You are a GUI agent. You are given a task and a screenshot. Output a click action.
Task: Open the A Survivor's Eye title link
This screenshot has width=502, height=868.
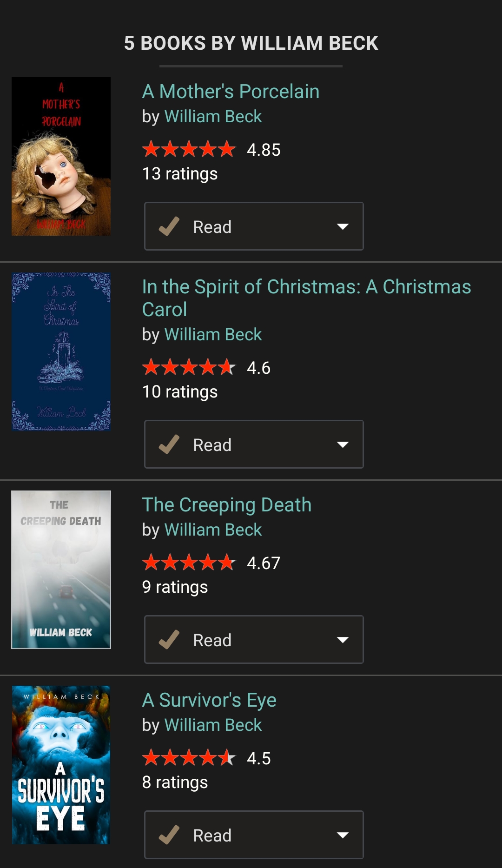tap(209, 700)
